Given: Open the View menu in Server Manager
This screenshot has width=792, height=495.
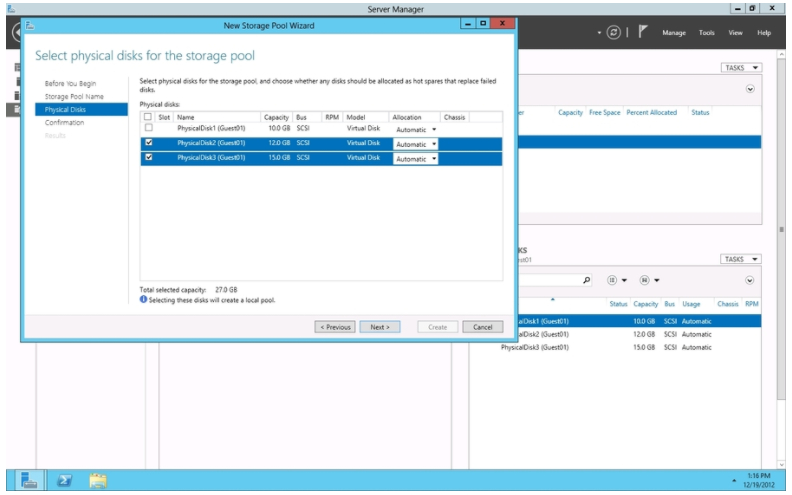Looking at the screenshot, I should [735, 33].
